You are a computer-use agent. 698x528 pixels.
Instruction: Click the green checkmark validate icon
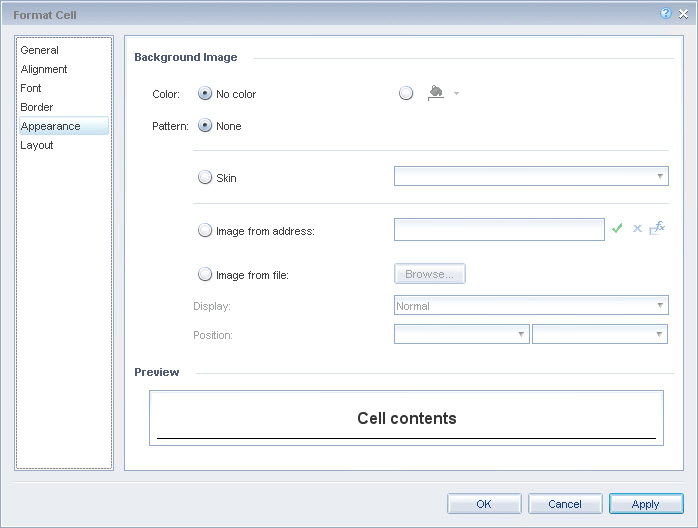[x=618, y=229]
